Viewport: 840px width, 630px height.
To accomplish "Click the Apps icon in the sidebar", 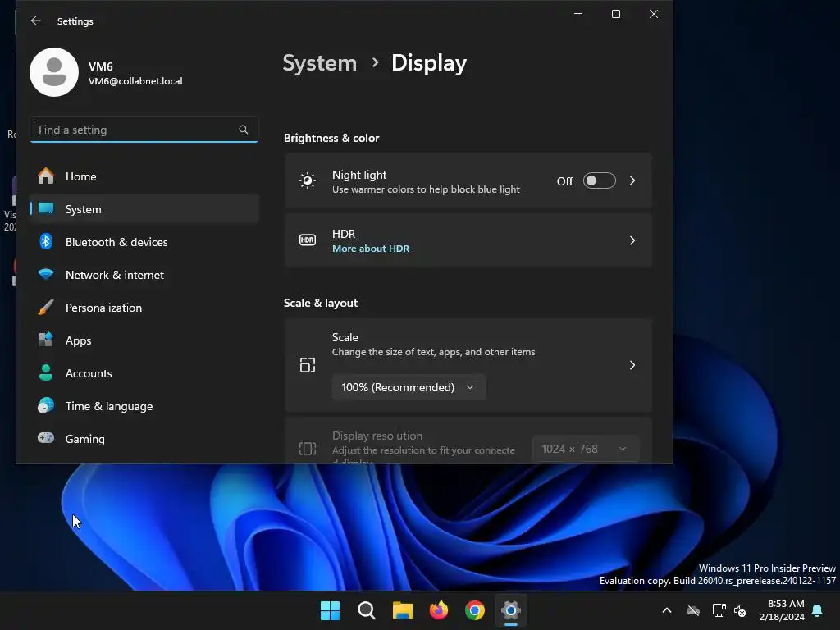I will tap(46, 340).
